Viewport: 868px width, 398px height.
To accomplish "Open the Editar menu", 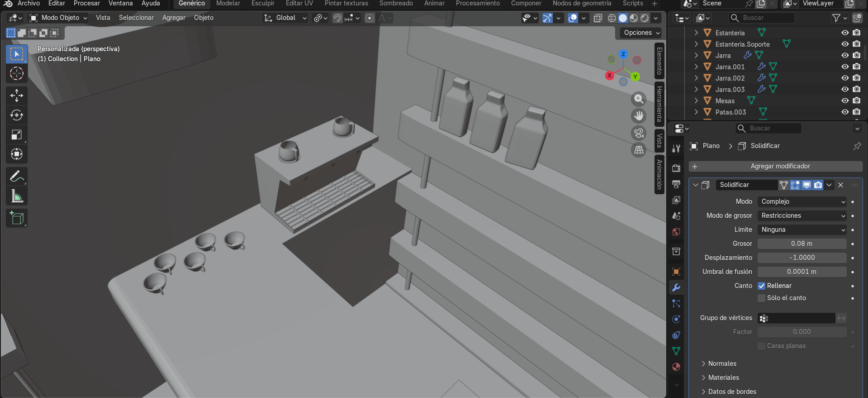I will point(57,4).
